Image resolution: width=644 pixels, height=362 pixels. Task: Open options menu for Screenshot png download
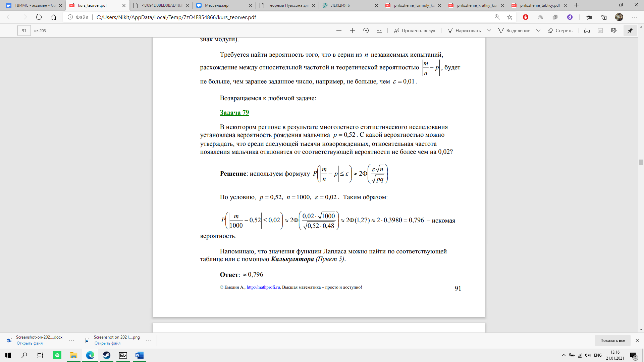pyautogui.click(x=149, y=340)
